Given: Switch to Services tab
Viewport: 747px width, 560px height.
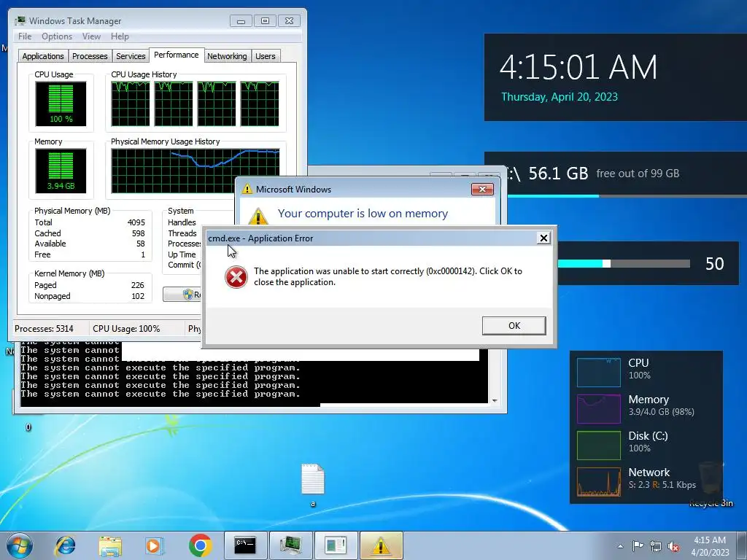Looking at the screenshot, I should [x=131, y=56].
